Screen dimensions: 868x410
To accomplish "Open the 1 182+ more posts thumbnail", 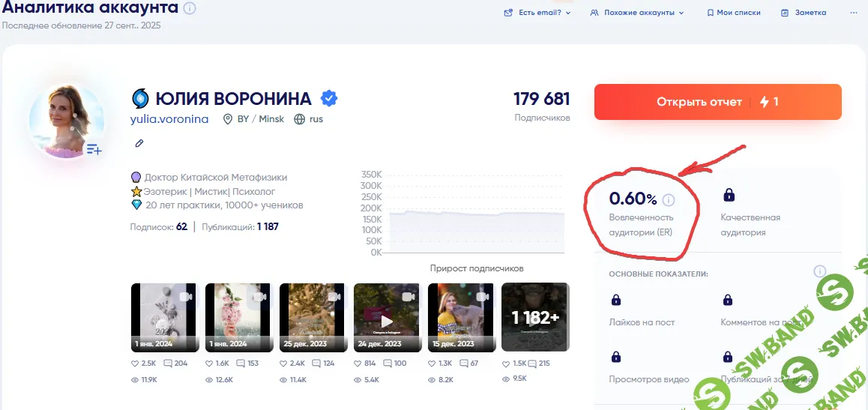I will [535, 317].
